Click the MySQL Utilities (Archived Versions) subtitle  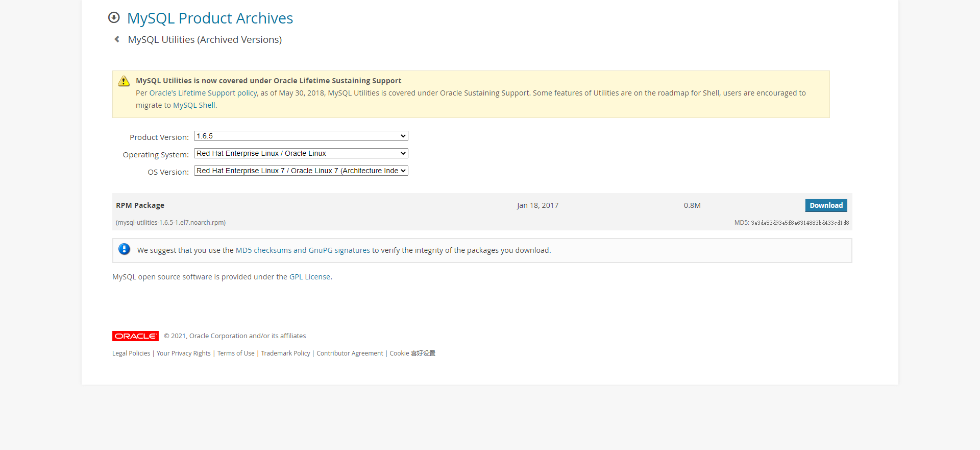pos(205,40)
